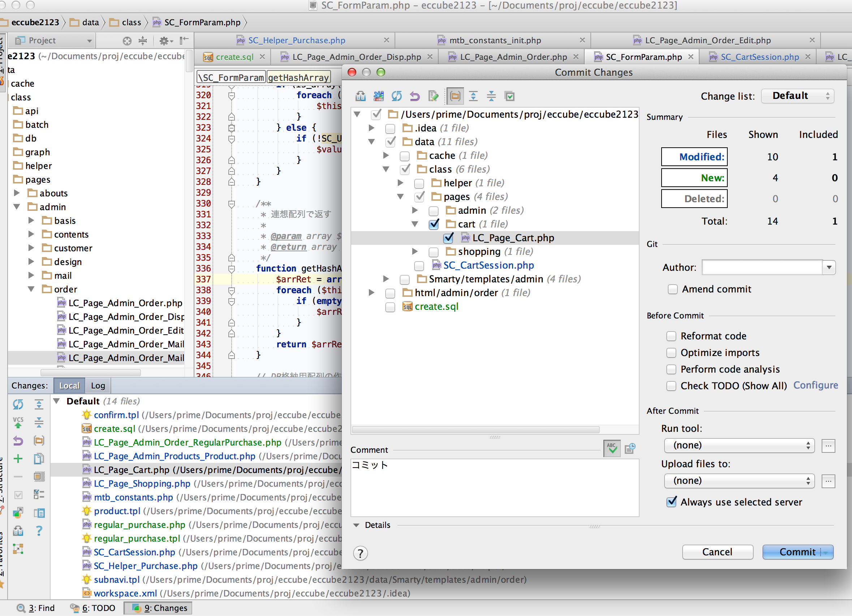Viewport: 852px width, 616px height.
Task: Switch to the Log tab in Changes
Action: coord(98,386)
